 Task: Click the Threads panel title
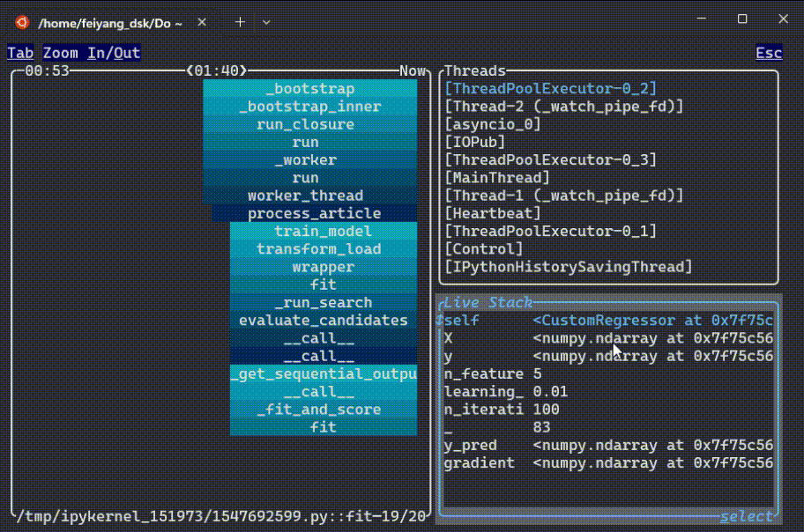pos(475,70)
